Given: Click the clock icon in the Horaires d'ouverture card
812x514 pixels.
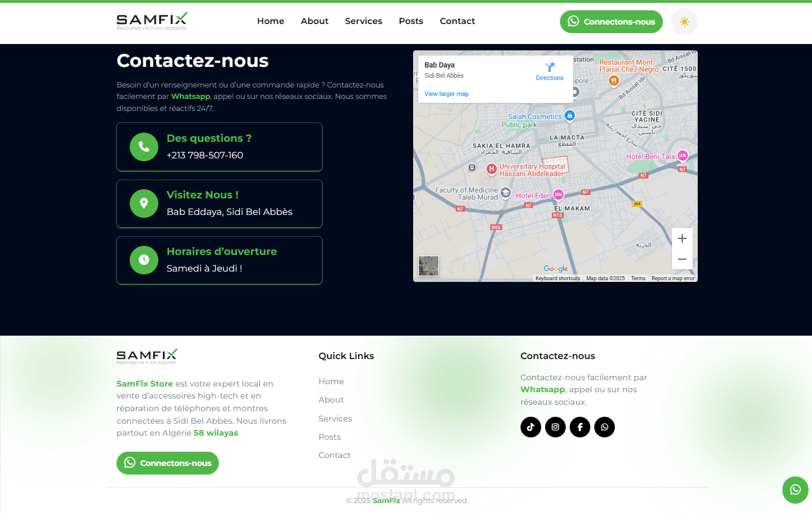Looking at the screenshot, I should pos(144,260).
